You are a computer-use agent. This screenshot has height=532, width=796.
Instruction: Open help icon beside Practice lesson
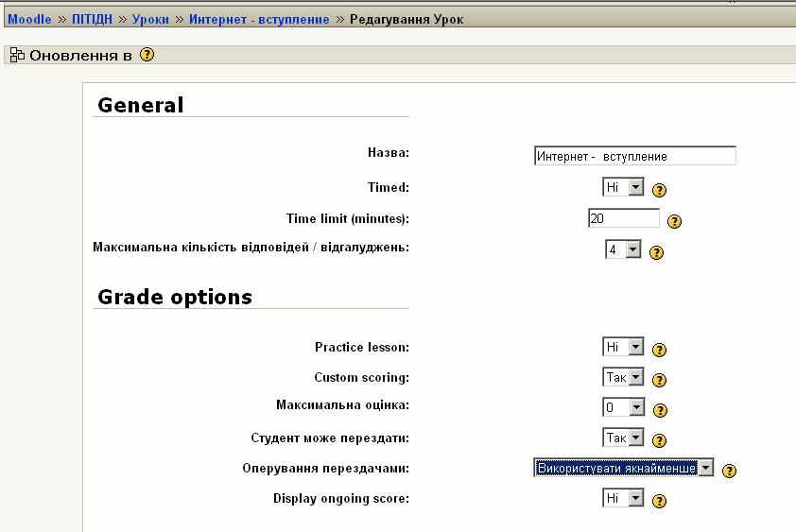[x=659, y=350]
